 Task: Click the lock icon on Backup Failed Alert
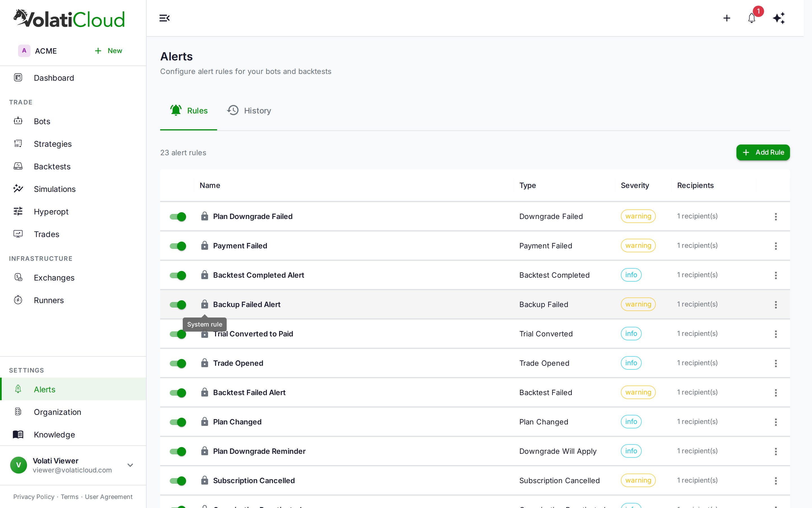pyautogui.click(x=205, y=304)
